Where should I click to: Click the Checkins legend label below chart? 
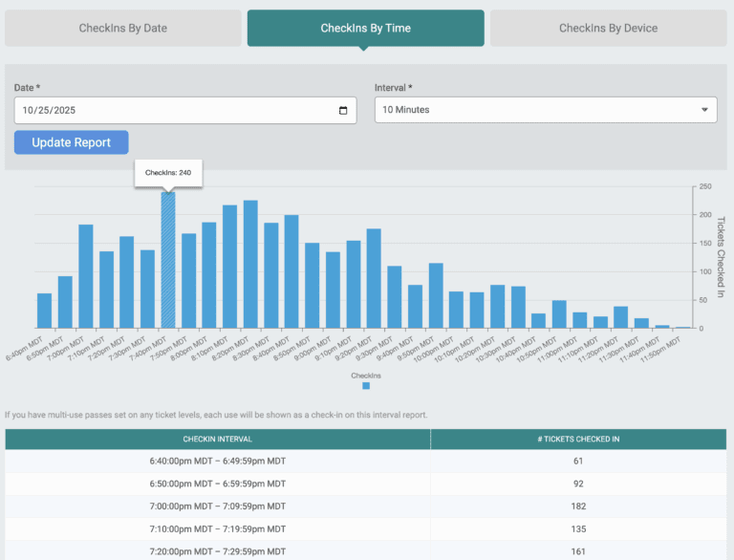[366, 376]
